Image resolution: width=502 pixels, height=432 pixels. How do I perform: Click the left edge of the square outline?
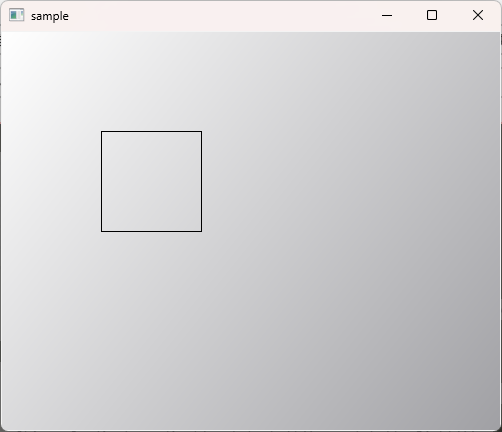click(x=102, y=181)
